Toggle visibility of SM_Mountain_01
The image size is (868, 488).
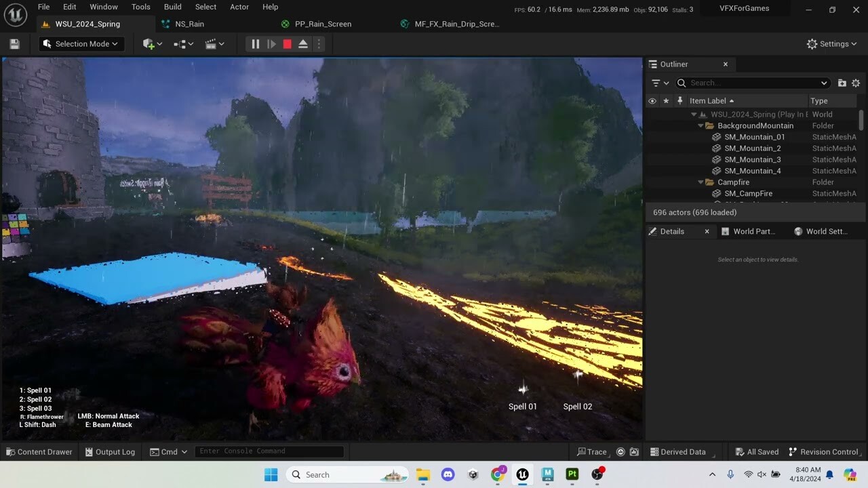(652, 136)
